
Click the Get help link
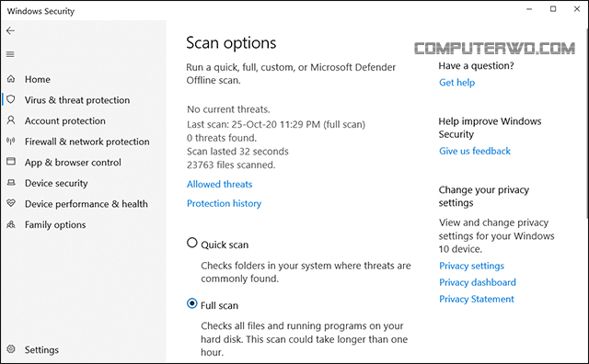point(456,83)
